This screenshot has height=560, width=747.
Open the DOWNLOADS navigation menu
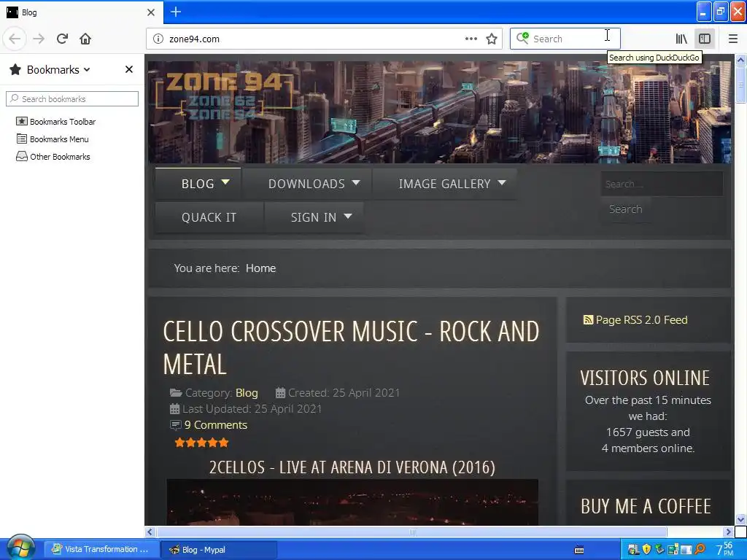[307, 184]
